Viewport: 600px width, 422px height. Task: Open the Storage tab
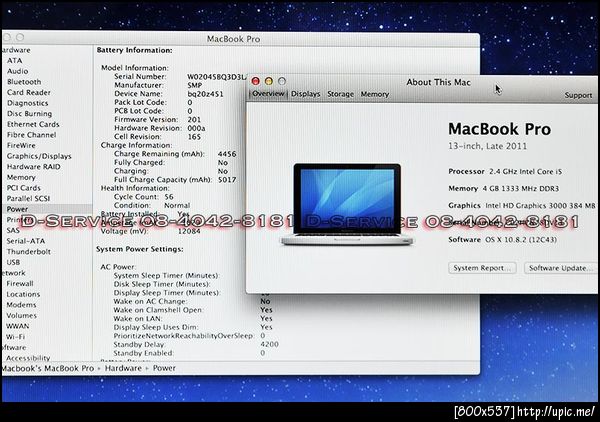340,94
